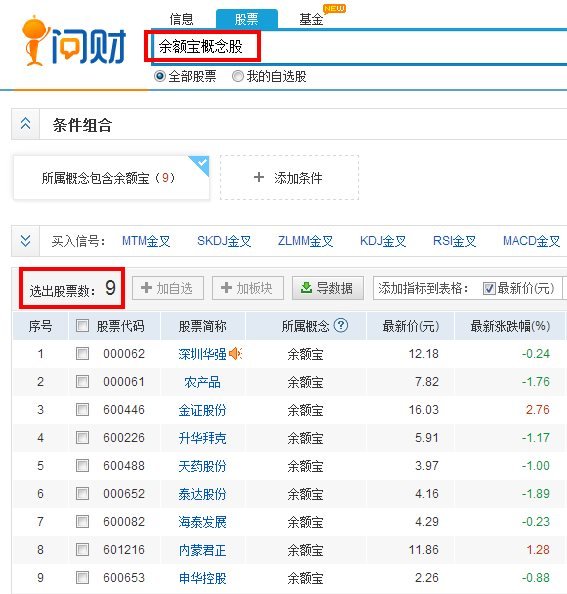The image size is (567, 594).
Task: Open the 深圳华强 stock link
Action: pos(202,354)
